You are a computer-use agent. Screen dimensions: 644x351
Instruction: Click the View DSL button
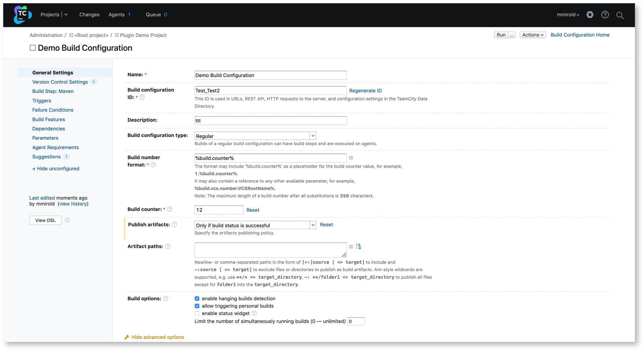coord(45,220)
